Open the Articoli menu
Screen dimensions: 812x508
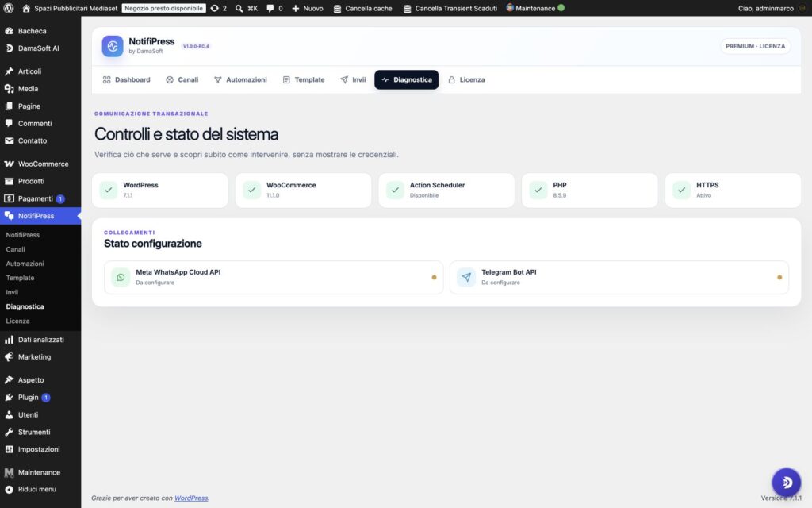point(40,71)
